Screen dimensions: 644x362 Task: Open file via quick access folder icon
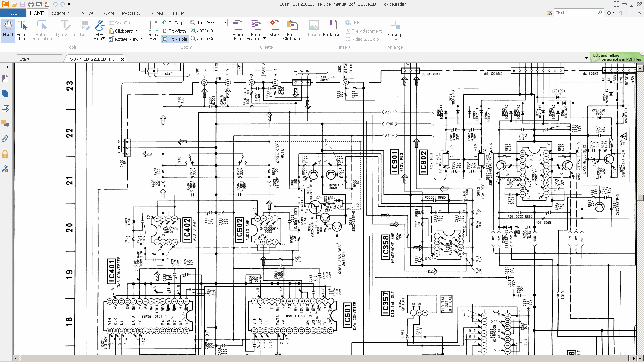[x=14, y=4]
